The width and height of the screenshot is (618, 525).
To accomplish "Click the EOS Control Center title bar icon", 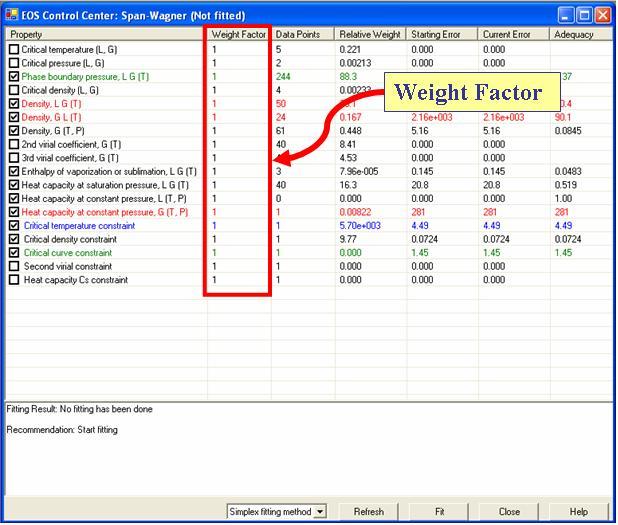I will click(x=12, y=15).
